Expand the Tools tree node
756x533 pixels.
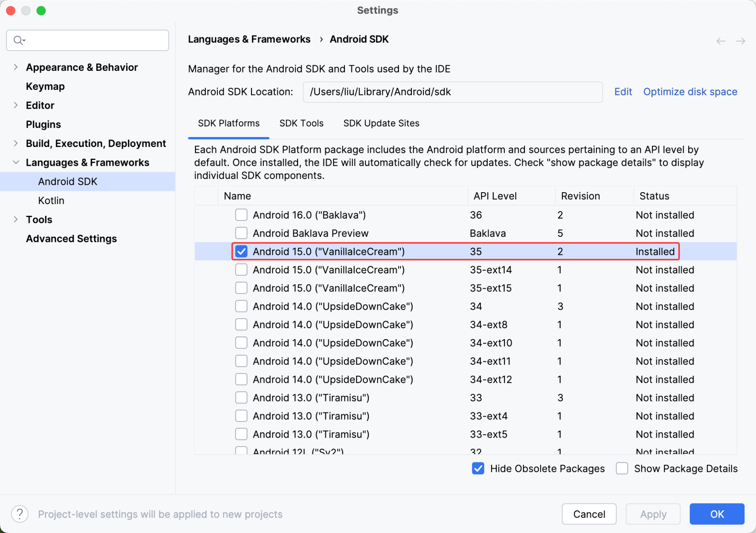pos(16,219)
